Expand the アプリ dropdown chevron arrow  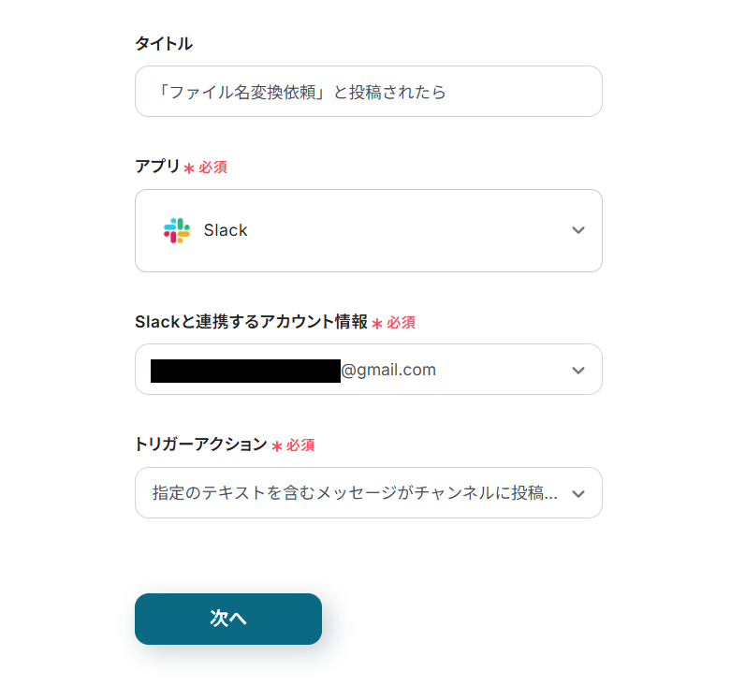(578, 230)
